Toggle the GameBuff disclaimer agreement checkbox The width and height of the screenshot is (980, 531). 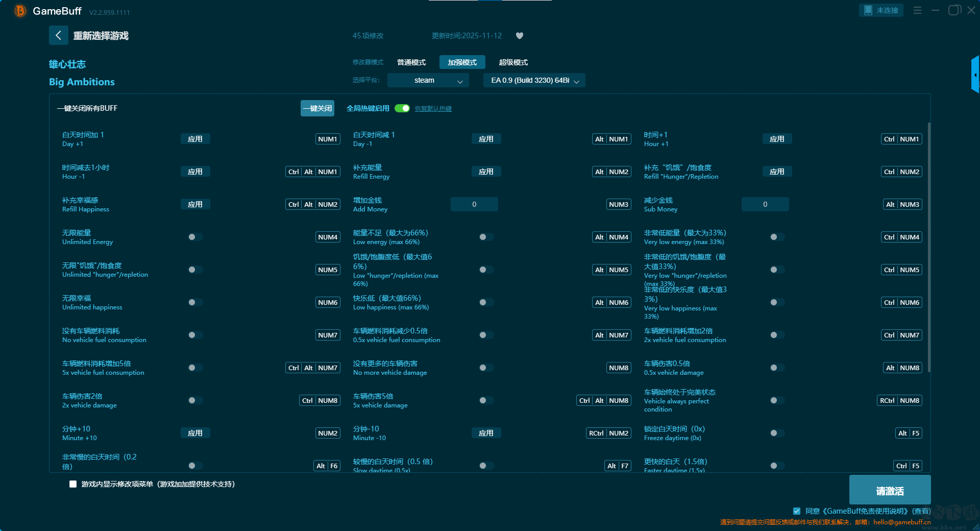pyautogui.click(x=797, y=511)
